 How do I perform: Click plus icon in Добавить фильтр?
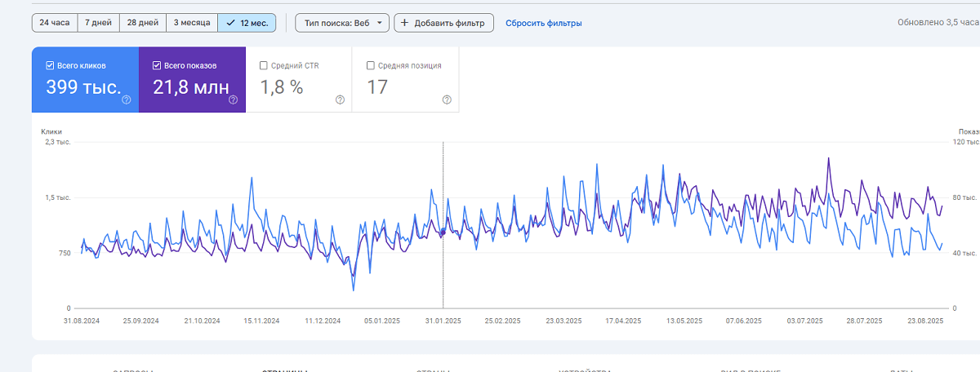coord(404,23)
